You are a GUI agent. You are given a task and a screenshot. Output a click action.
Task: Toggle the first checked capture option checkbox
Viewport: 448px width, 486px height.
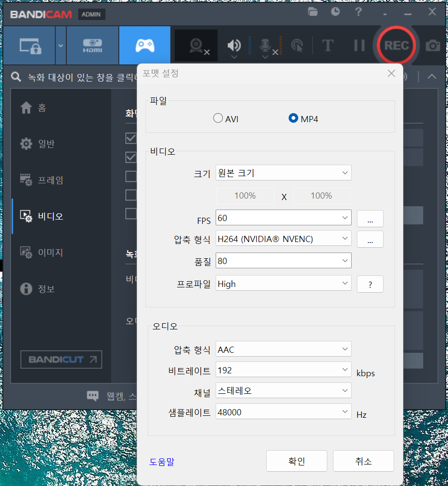click(131, 138)
